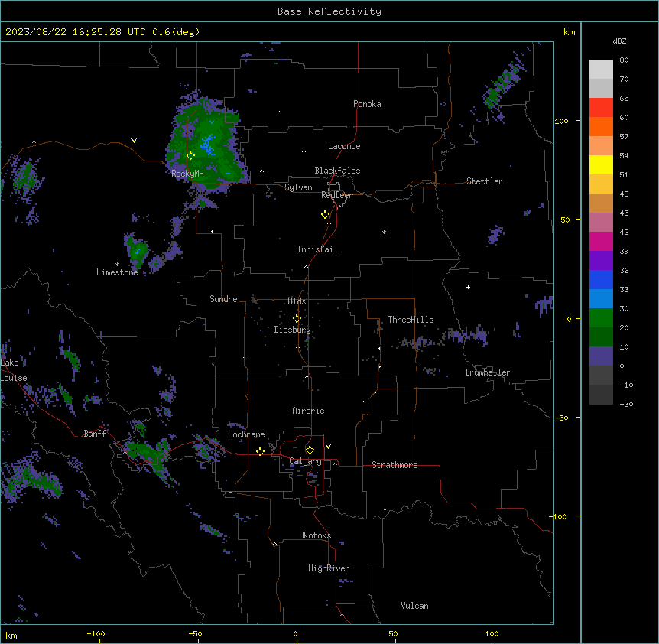Select the yellow 54 dBZ color swatch
Screen dimensions: 659x644
pyautogui.click(x=601, y=164)
